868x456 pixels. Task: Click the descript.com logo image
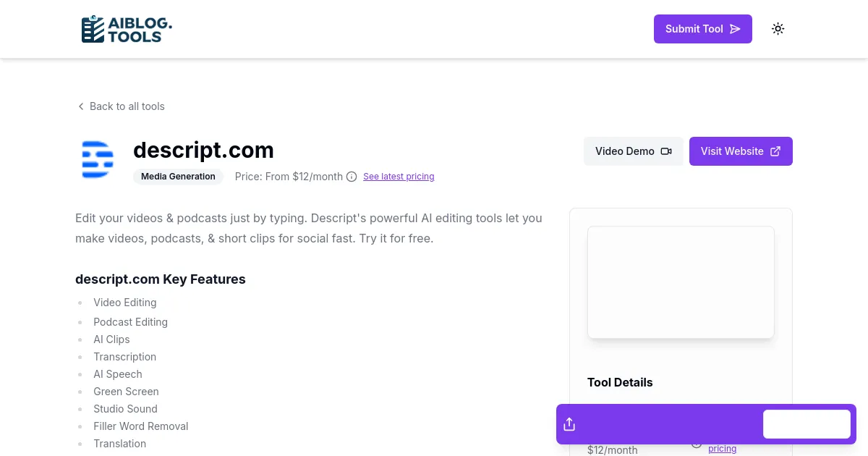97,159
